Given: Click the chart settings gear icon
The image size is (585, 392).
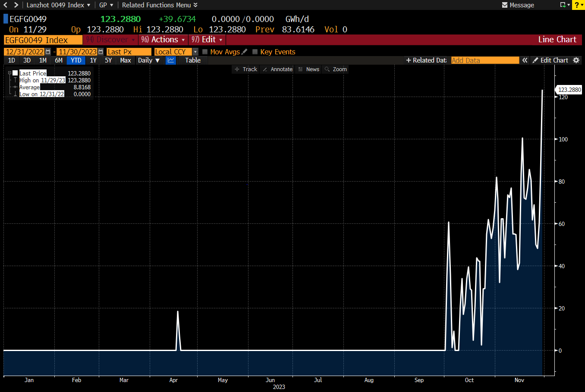Looking at the screenshot, I should point(576,60).
